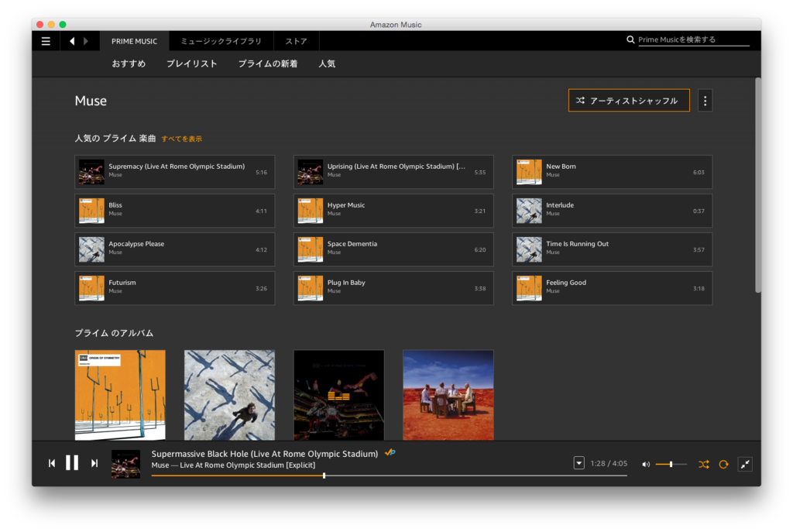The height and width of the screenshot is (532, 793).
Task: Play the Interlude track
Action: [612, 211]
